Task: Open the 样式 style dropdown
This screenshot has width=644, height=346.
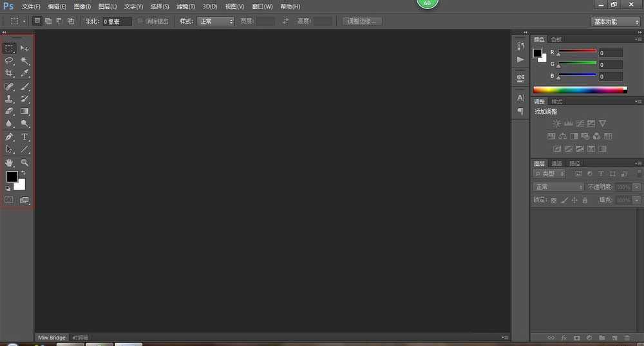Action: [216, 21]
